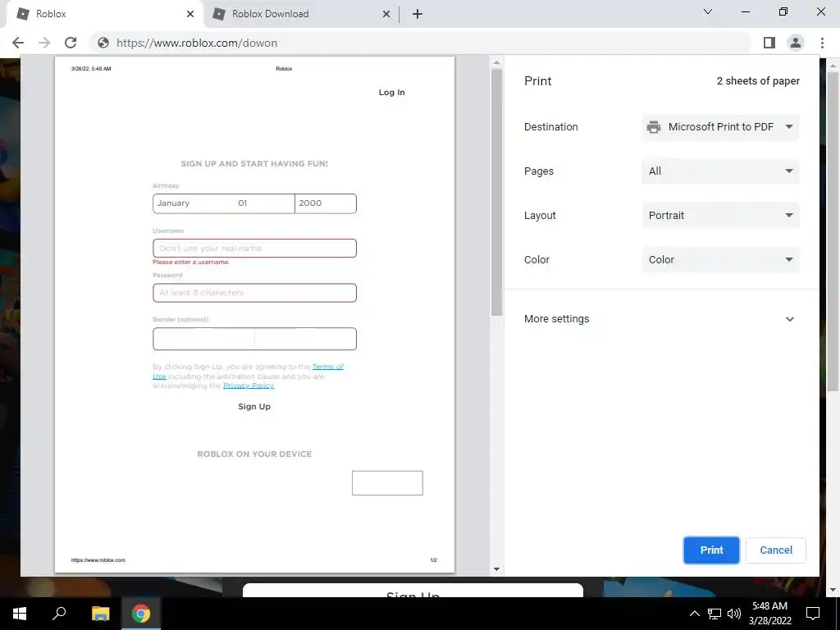Close the Roblox tab
The width and height of the screenshot is (840, 630).
pyautogui.click(x=190, y=15)
